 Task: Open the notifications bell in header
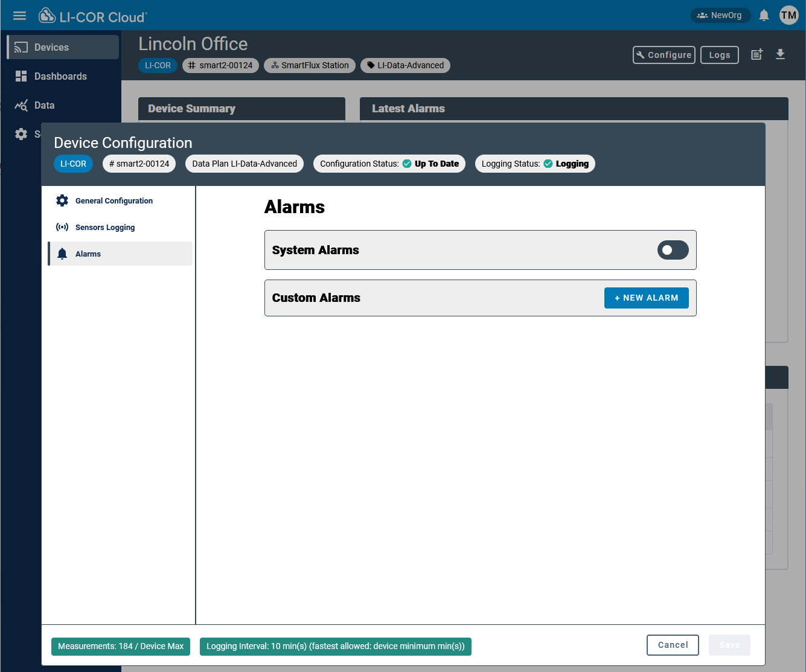coord(764,15)
